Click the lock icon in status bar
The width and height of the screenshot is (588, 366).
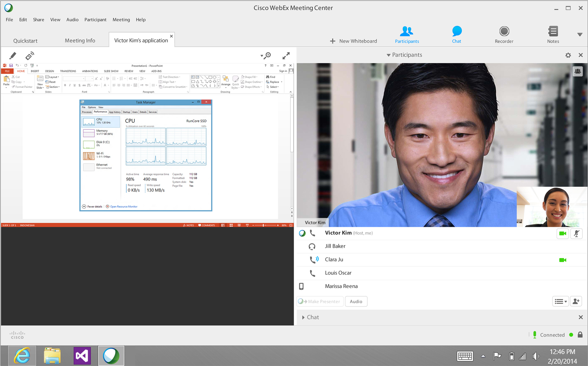[580, 335]
